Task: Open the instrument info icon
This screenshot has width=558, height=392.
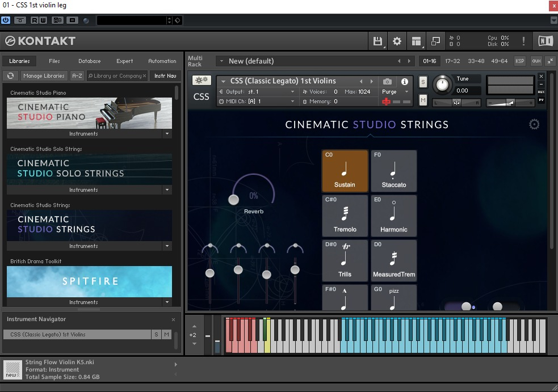Action: point(405,82)
